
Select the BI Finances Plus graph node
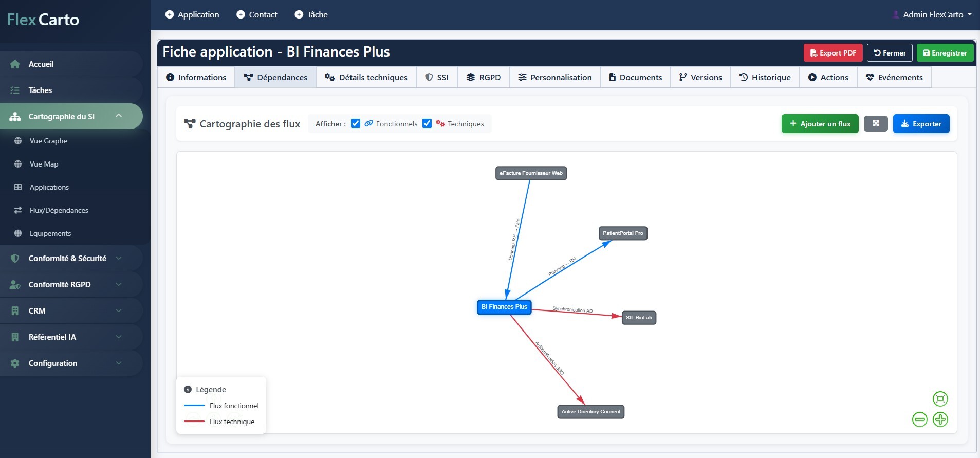(504, 307)
